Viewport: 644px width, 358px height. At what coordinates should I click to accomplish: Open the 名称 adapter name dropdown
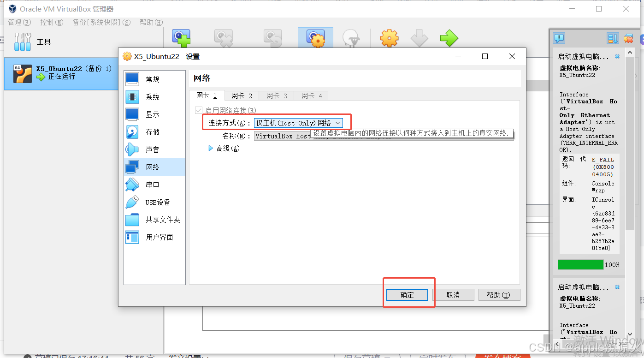point(384,136)
